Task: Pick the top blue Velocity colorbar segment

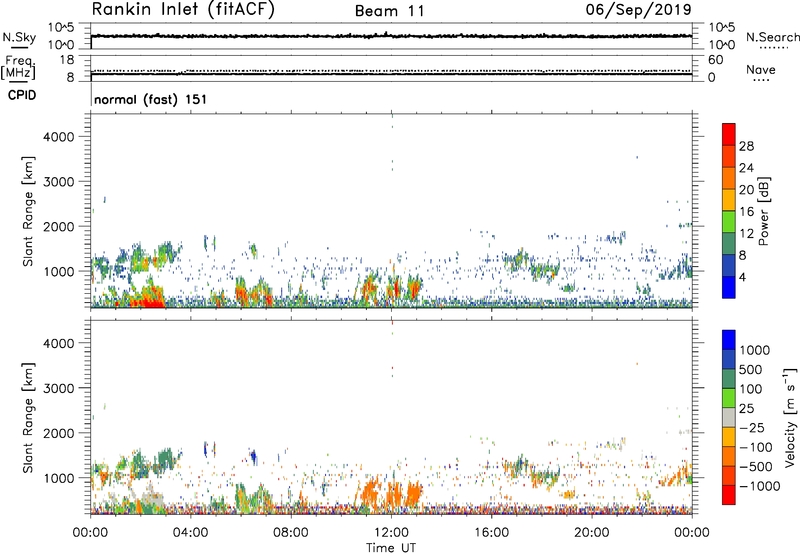Action: click(x=729, y=340)
